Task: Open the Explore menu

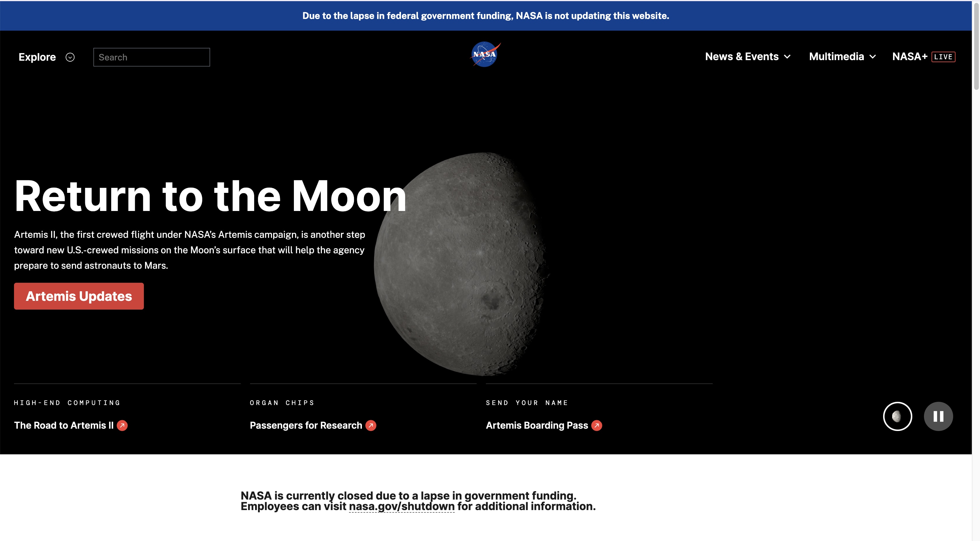Action: 37,57
